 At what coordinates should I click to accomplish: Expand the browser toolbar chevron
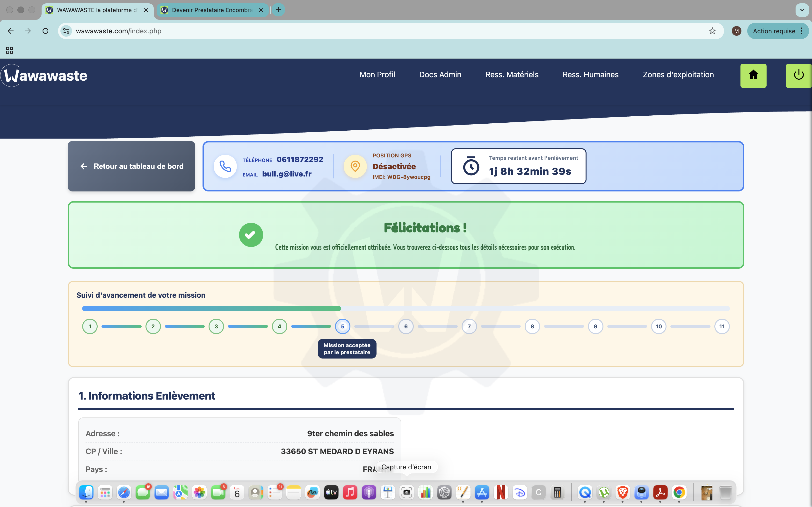tap(802, 10)
